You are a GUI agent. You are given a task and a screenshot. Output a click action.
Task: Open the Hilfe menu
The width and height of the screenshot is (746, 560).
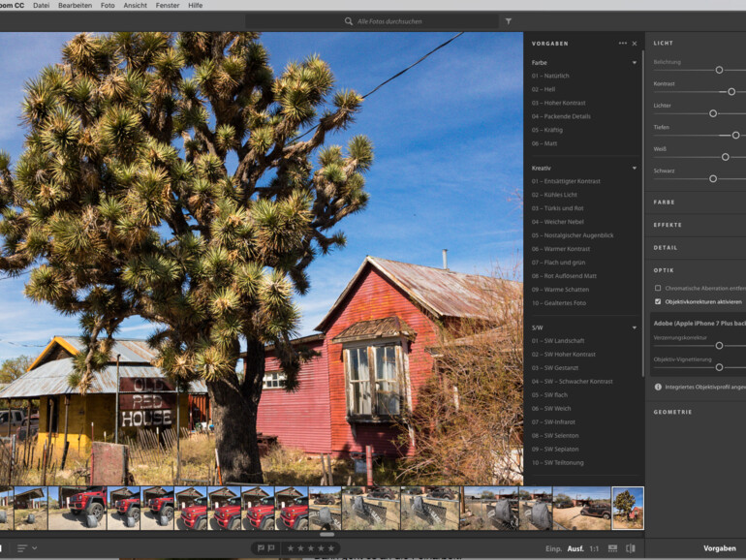(x=195, y=5)
